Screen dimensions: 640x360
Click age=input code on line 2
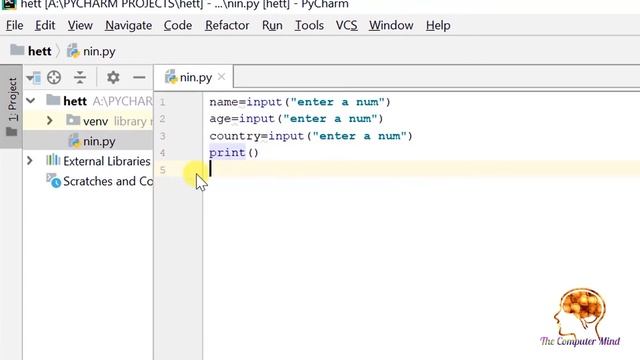coord(296,119)
